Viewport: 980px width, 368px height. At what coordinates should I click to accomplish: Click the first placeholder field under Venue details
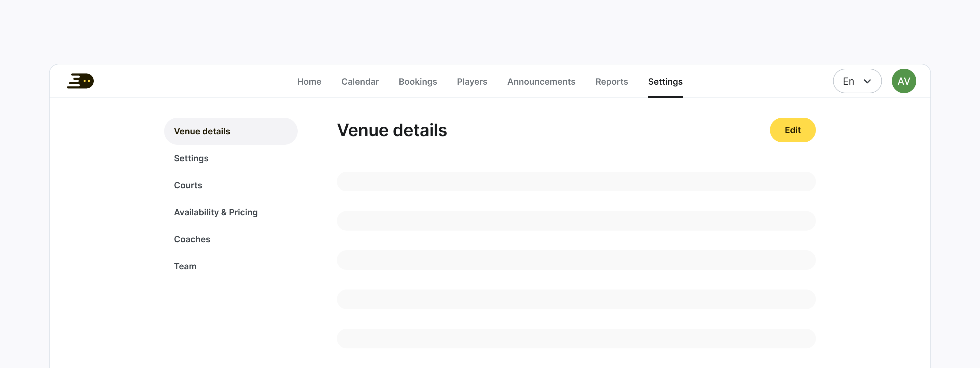(x=576, y=182)
